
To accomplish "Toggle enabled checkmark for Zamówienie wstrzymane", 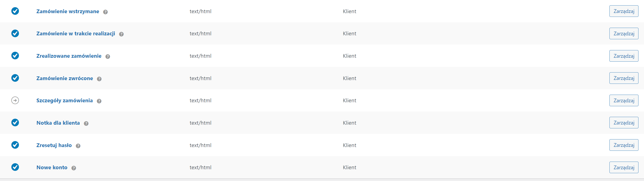I will (x=15, y=11).
